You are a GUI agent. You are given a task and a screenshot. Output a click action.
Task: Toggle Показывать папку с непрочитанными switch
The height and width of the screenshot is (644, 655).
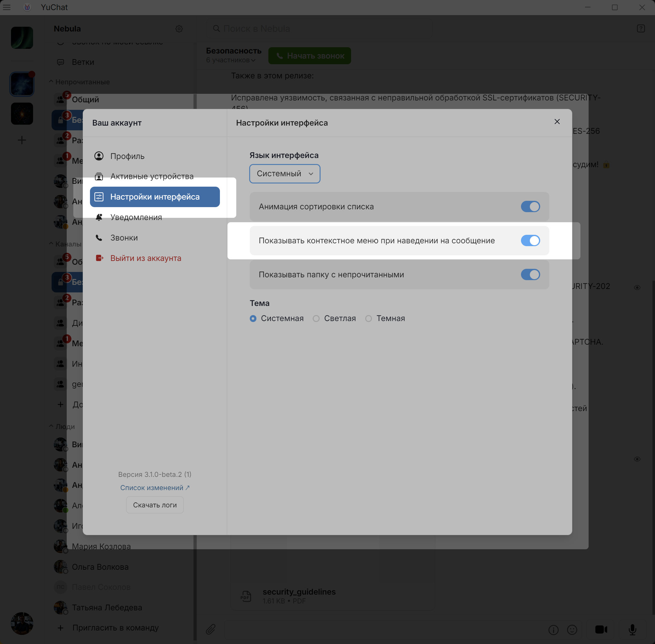(530, 275)
